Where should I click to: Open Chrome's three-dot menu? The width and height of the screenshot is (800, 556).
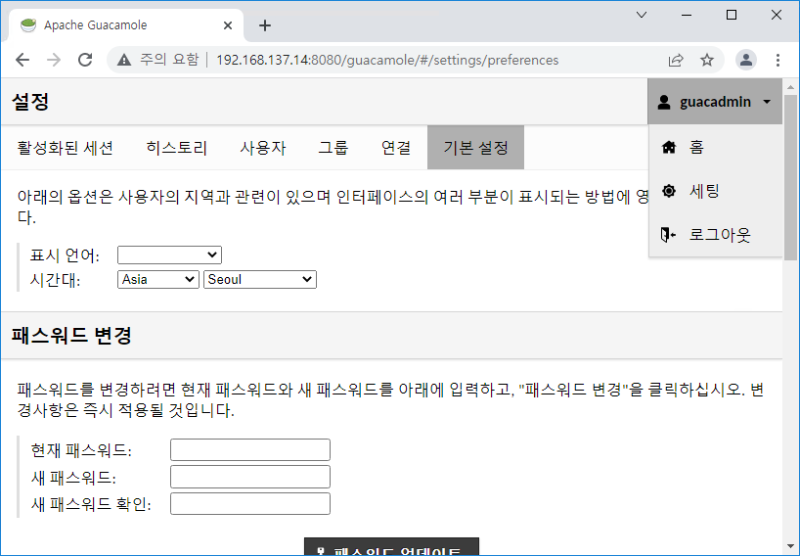click(778, 60)
